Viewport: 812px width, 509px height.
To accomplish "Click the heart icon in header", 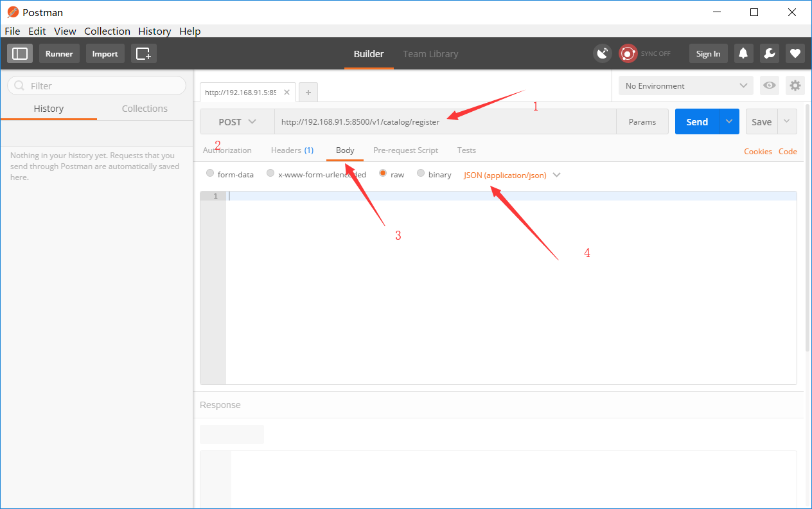I will click(x=795, y=53).
